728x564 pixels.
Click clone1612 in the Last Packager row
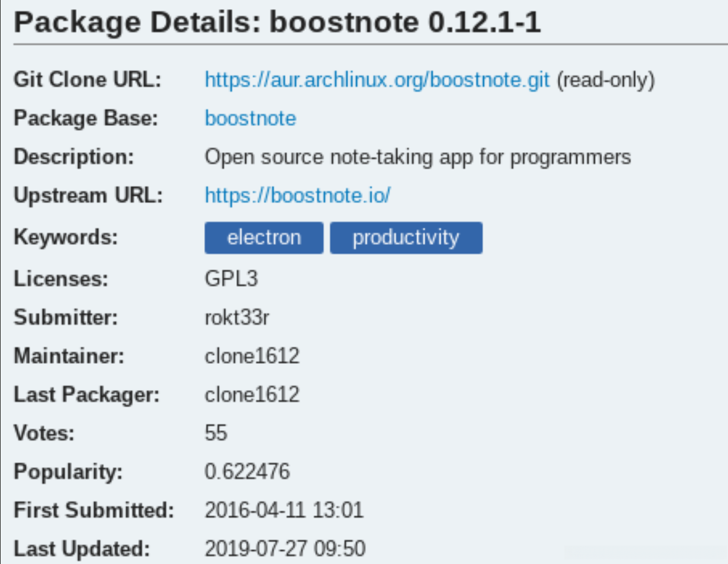(252, 394)
